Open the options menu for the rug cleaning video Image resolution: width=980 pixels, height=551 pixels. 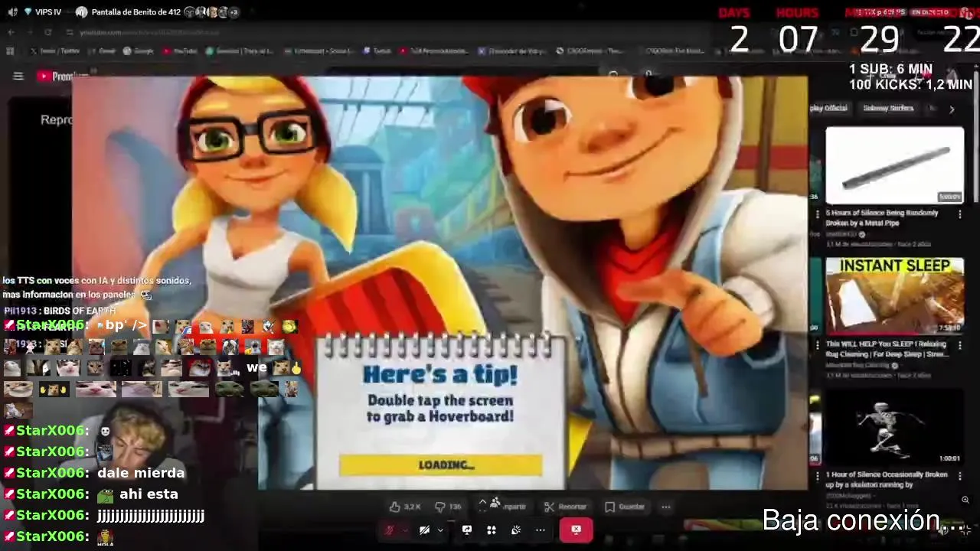959,345
